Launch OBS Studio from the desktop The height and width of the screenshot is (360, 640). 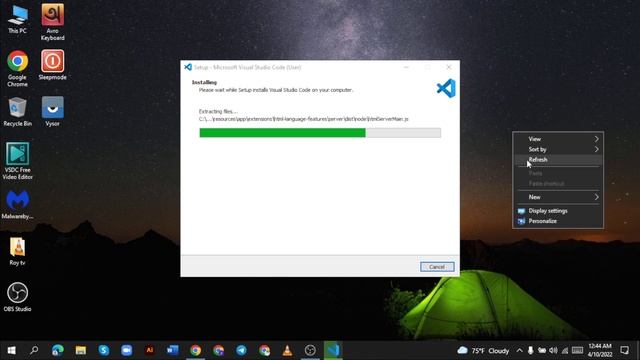coord(18,297)
